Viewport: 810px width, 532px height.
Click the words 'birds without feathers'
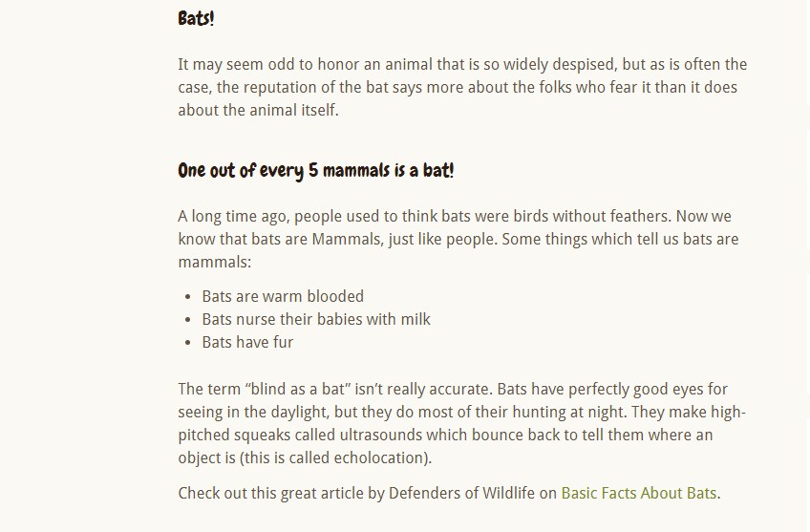click(x=592, y=217)
